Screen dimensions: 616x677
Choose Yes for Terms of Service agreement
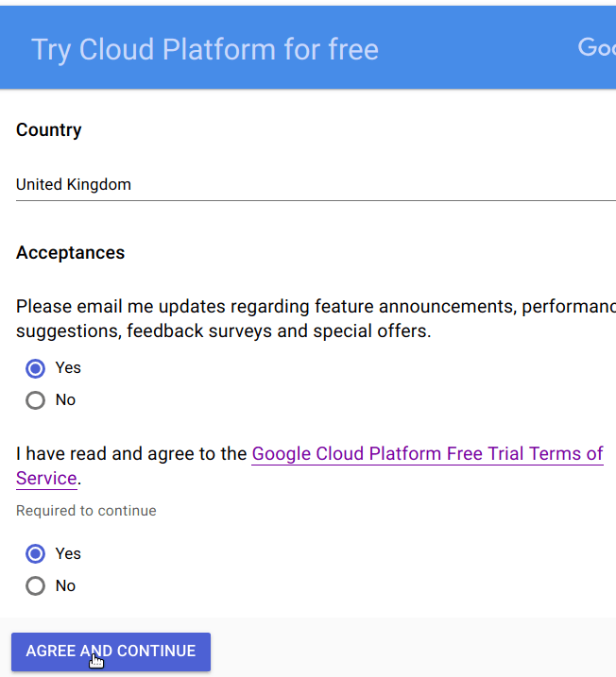[35, 554]
